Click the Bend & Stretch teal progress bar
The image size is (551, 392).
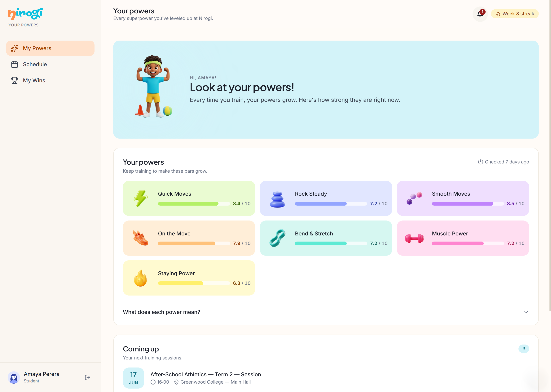[x=331, y=243]
